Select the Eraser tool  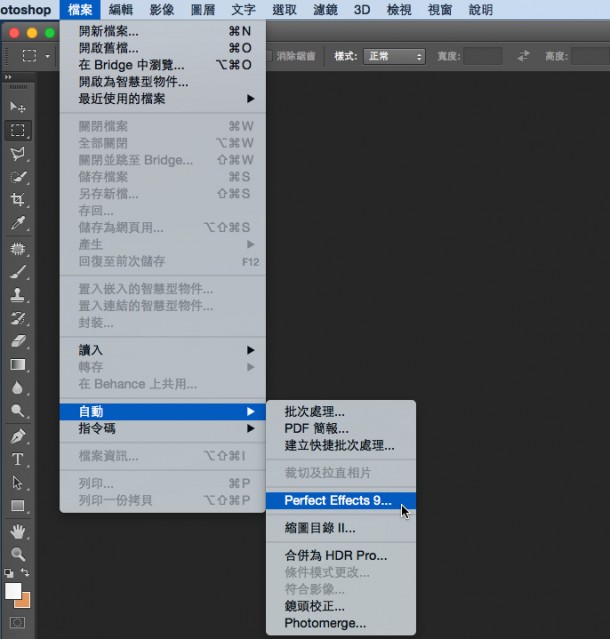(18, 341)
